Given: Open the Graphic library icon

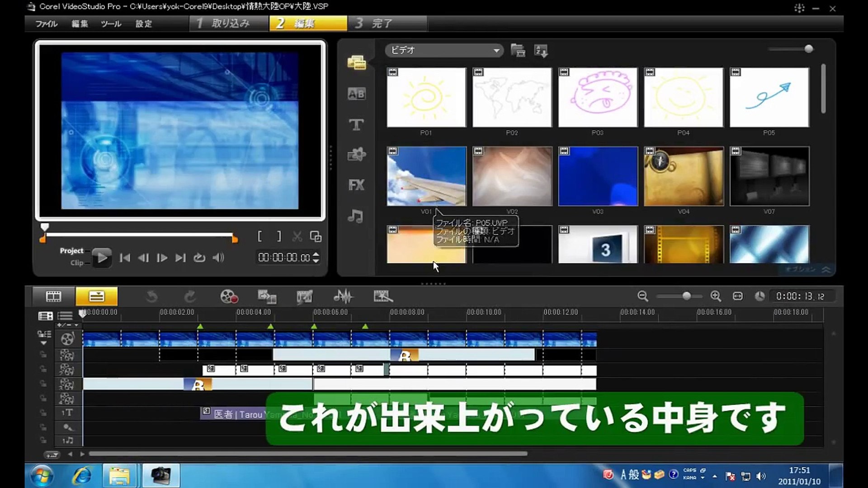Looking at the screenshot, I should [356, 155].
